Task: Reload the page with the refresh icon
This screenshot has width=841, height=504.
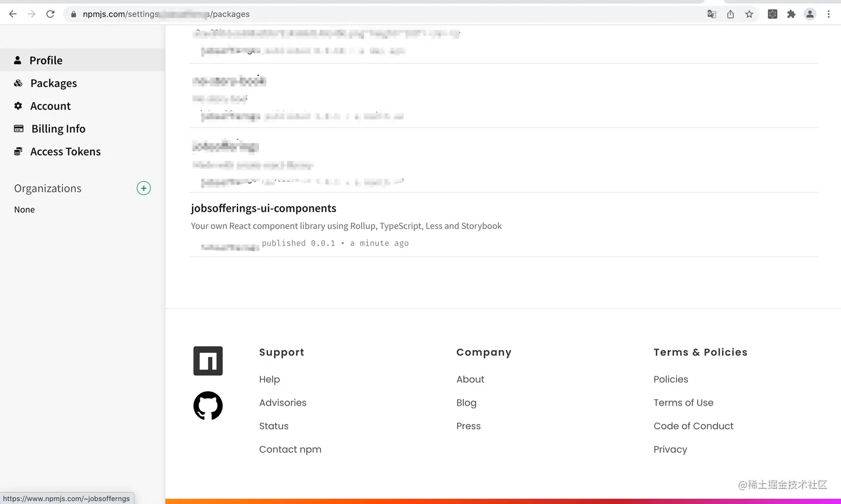Action: 50,14
